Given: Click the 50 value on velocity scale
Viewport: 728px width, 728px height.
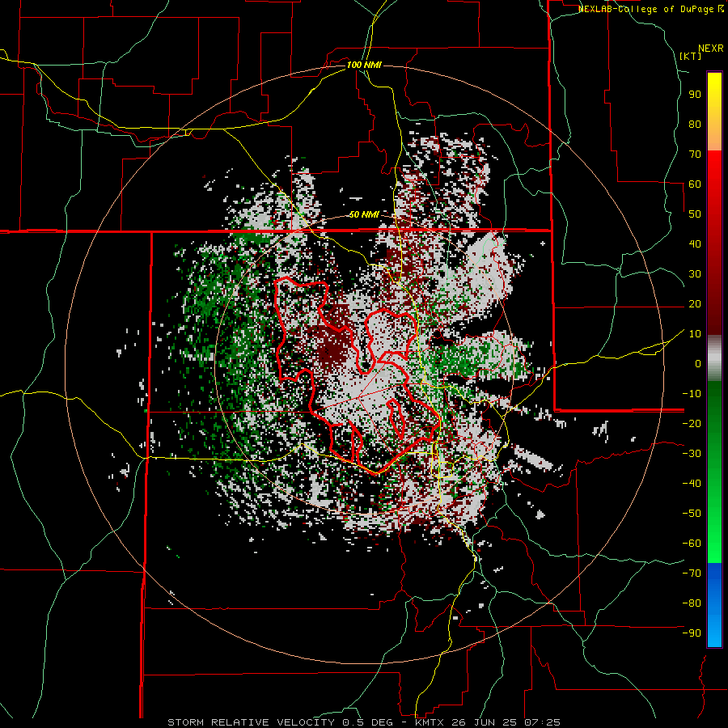Looking at the screenshot, I should coord(695,214).
